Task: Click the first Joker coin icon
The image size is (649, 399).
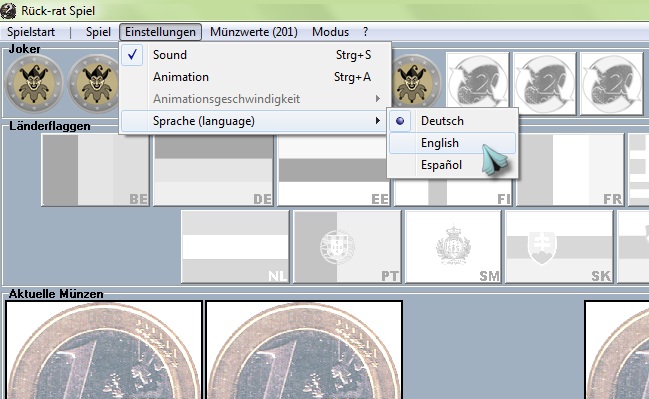Action: [x=34, y=84]
